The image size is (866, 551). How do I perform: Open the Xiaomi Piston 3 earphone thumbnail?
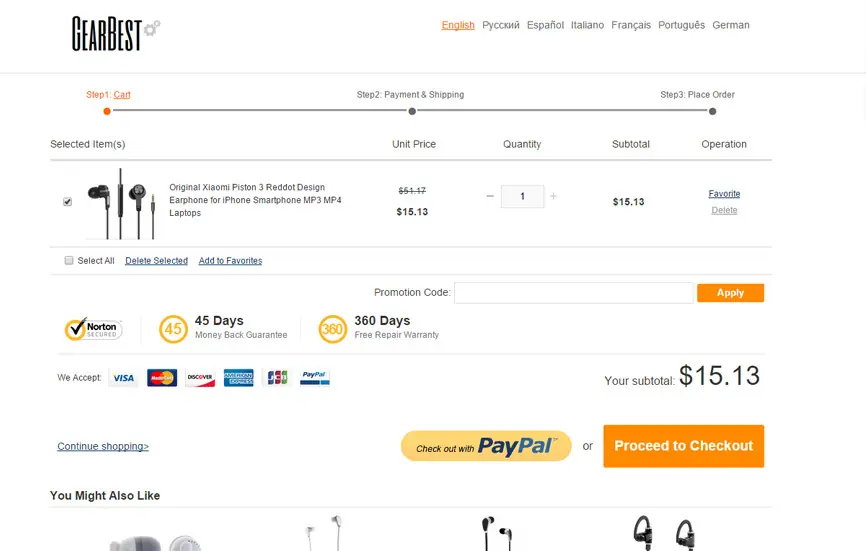[121, 203]
